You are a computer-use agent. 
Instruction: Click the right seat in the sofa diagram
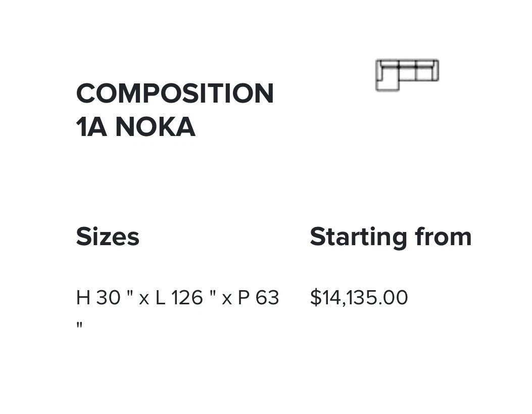[x=424, y=74]
